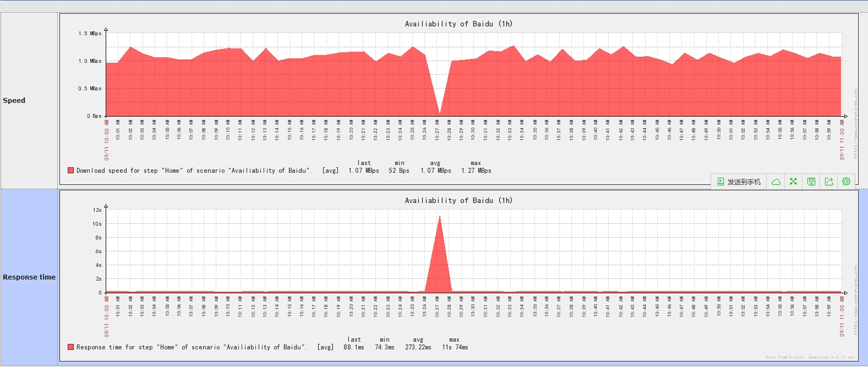This screenshot has height=367, width=868.
Task: Click the red Response time legend swatch
Action: click(x=70, y=347)
